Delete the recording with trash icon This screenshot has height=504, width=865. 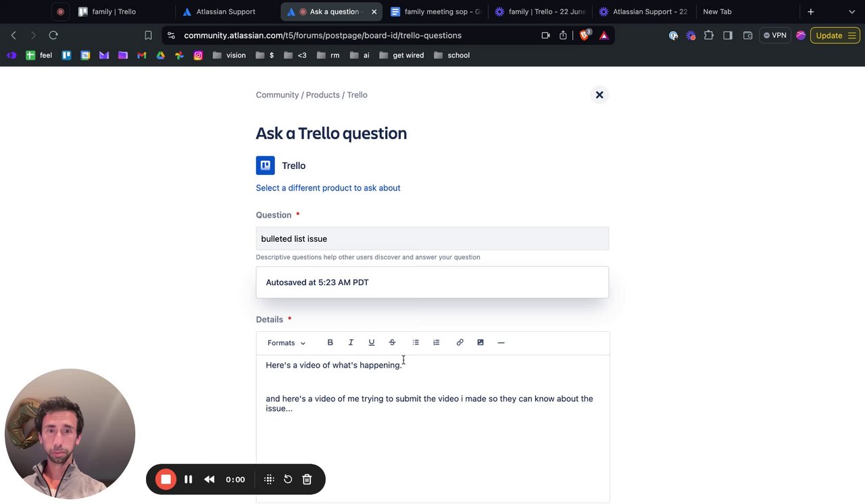tap(307, 480)
